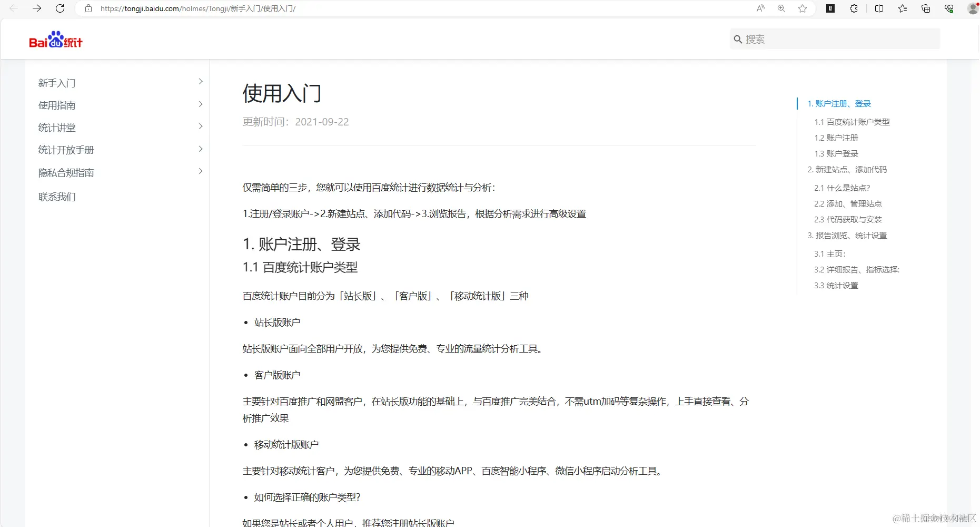Click the site security lock icon
The width and height of the screenshot is (980, 527).
point(88,8)
